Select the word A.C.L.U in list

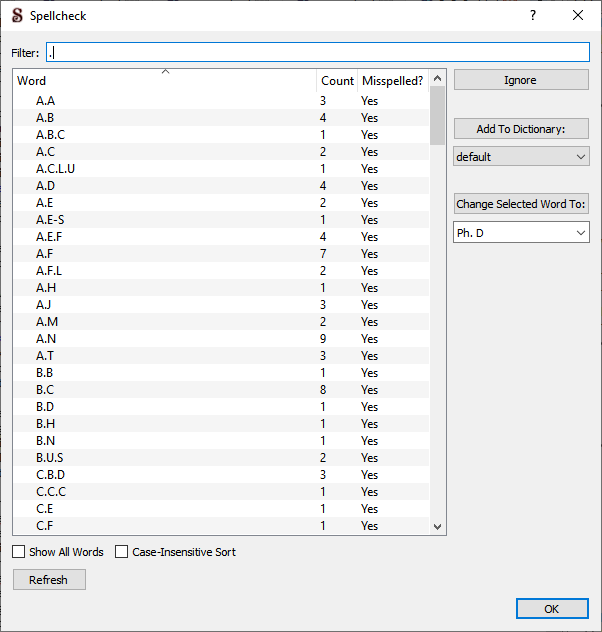pyautogui.click(x=56, y=169)
